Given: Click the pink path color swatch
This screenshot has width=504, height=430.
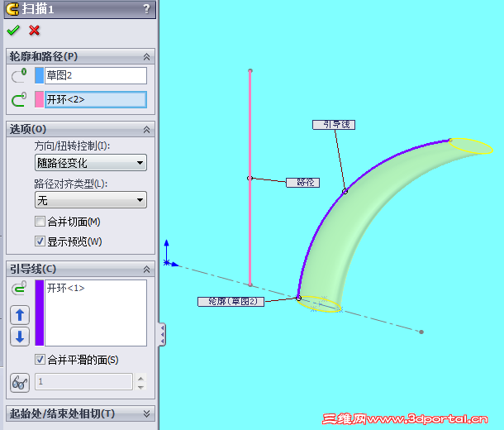Looking at the screenshot, I should (x=39, y=99).
